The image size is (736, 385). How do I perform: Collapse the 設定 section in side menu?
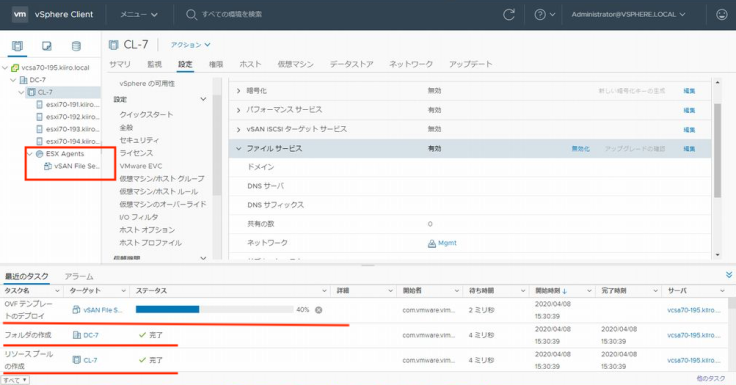(203, 99)
